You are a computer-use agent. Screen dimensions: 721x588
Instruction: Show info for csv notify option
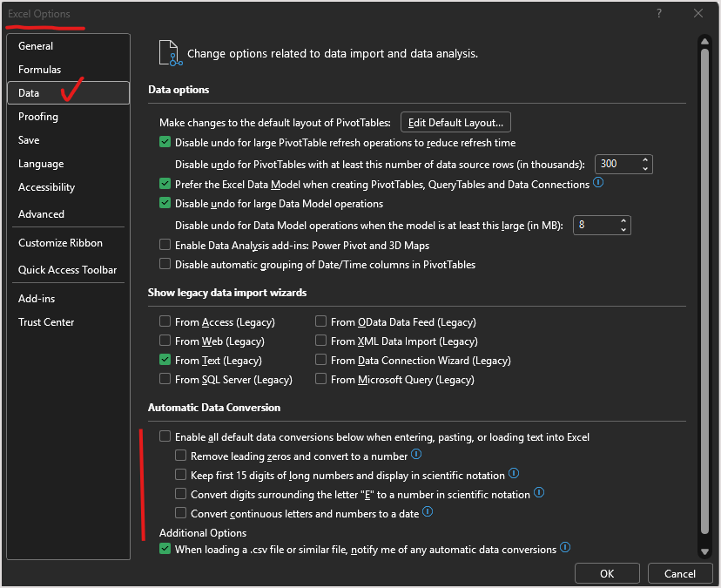tap(565, 548)
